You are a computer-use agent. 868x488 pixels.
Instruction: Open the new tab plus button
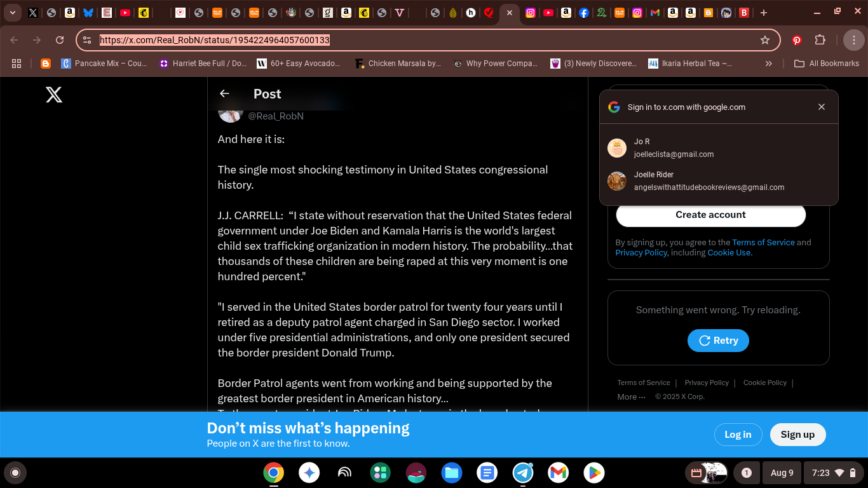tap(764, 12)
